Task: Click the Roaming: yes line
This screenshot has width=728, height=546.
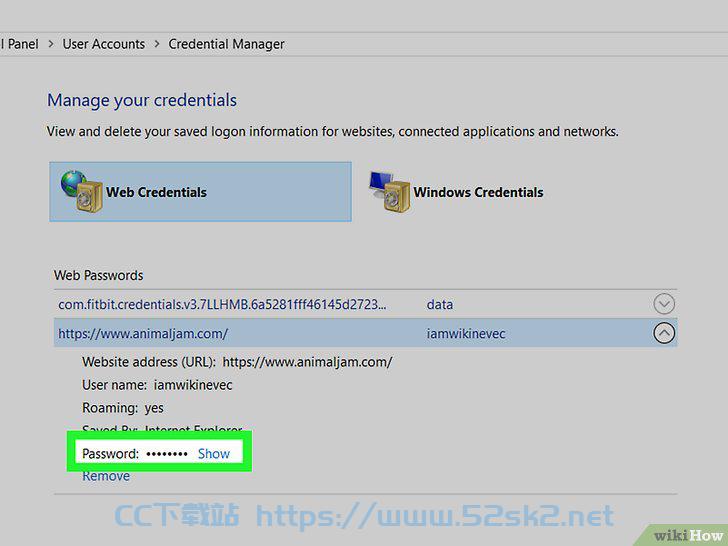Action: click(x=123, y=408)
